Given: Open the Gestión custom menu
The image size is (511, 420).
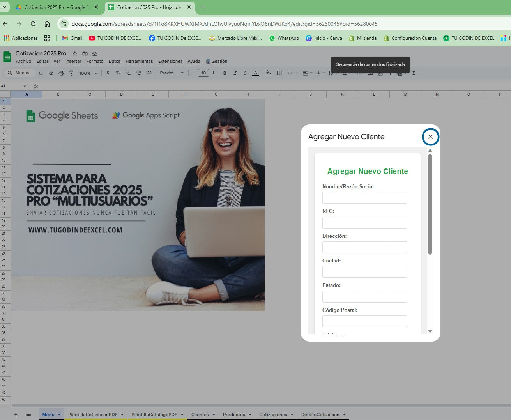Looking at the screenshot, I should point(217,61).
